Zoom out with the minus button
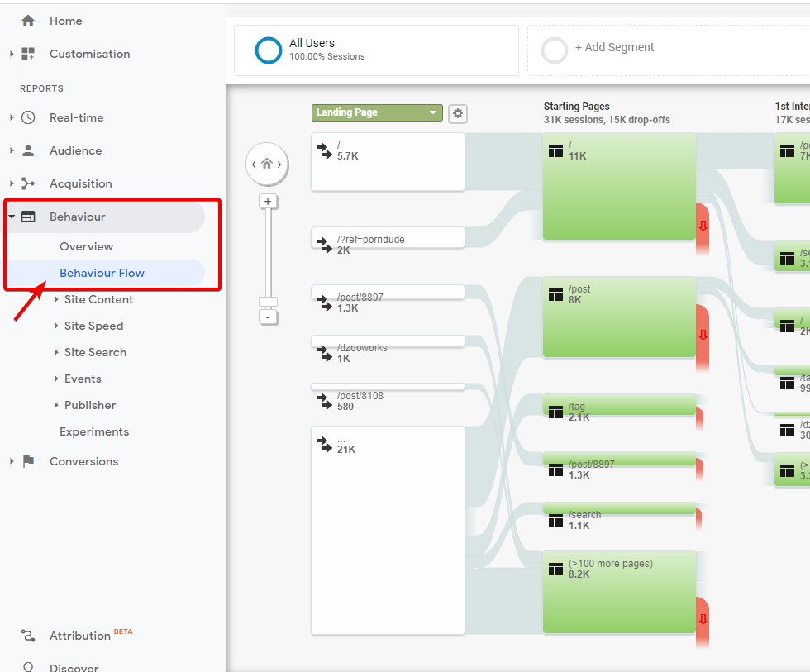This screenshot has height=672, width=810. coord(267,317)
